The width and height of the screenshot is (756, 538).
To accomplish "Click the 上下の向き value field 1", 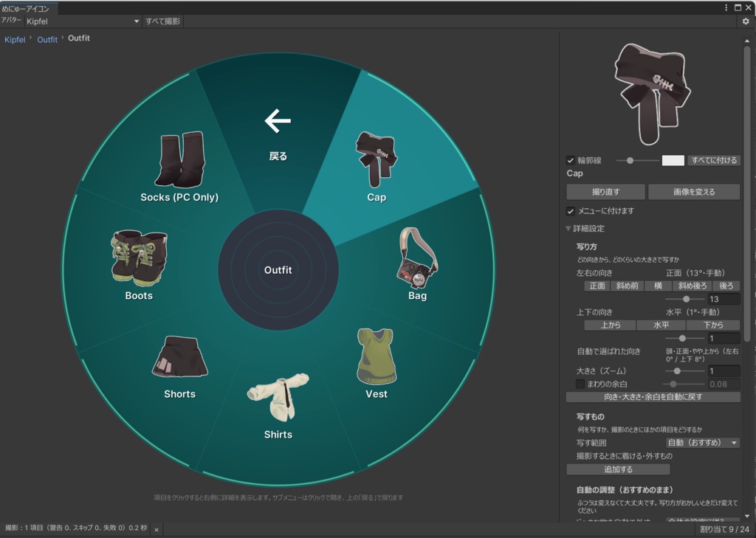I will pos(724,338).
